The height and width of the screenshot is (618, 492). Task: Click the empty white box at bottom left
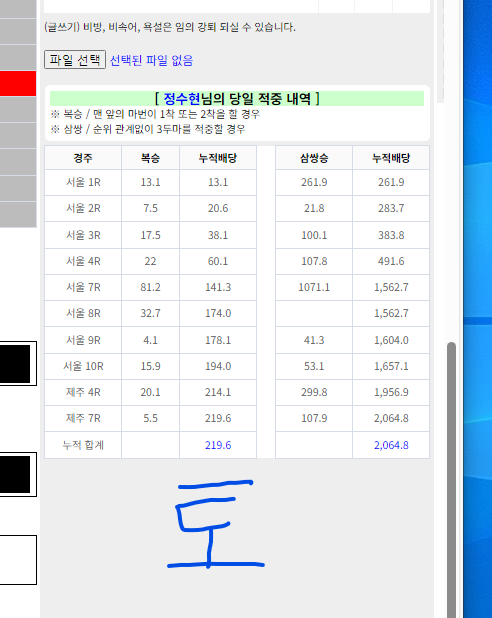[18, 560]
